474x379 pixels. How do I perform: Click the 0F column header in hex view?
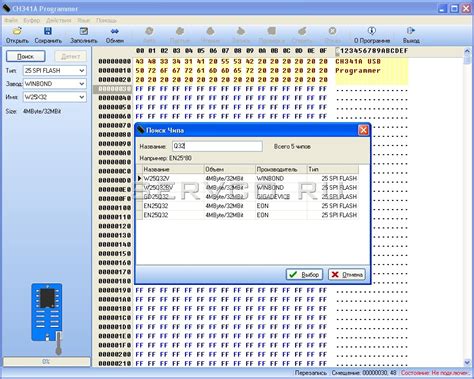point(323,51)
